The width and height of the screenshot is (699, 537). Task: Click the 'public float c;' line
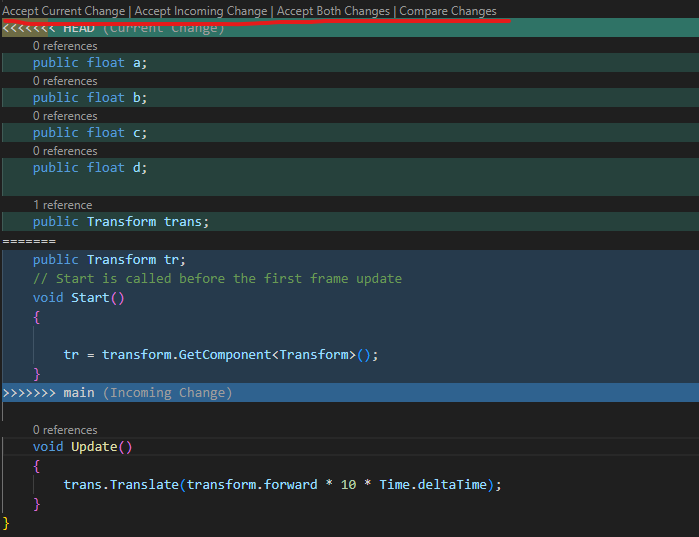350,132
